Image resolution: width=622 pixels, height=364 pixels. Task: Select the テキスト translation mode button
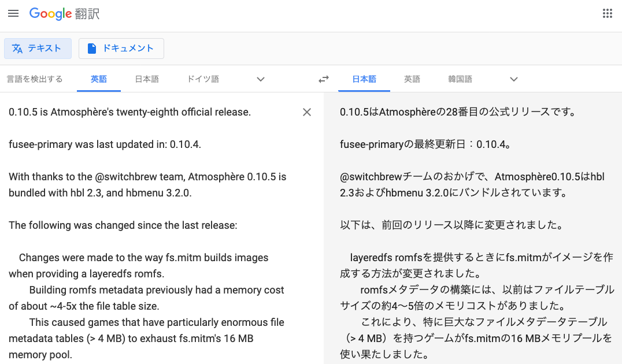point(38,49)
